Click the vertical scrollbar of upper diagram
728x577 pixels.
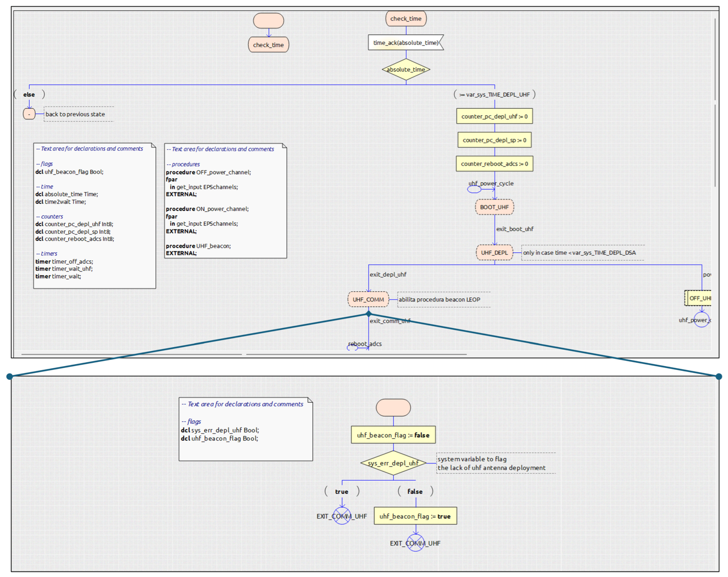[x=715, y=59]
